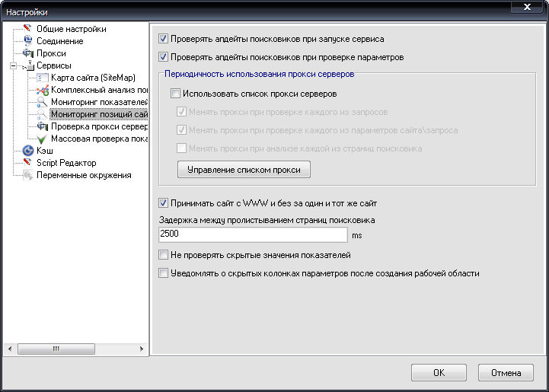The height and width of the screenshot is (392, 549).
Task: Click the search page delay input field
Action: pyautogui.click(x=253, y=235)
